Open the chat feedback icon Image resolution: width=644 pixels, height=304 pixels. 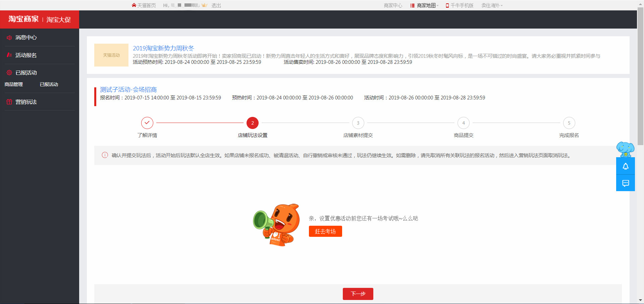pyautogui.click(x=626, y=183)
